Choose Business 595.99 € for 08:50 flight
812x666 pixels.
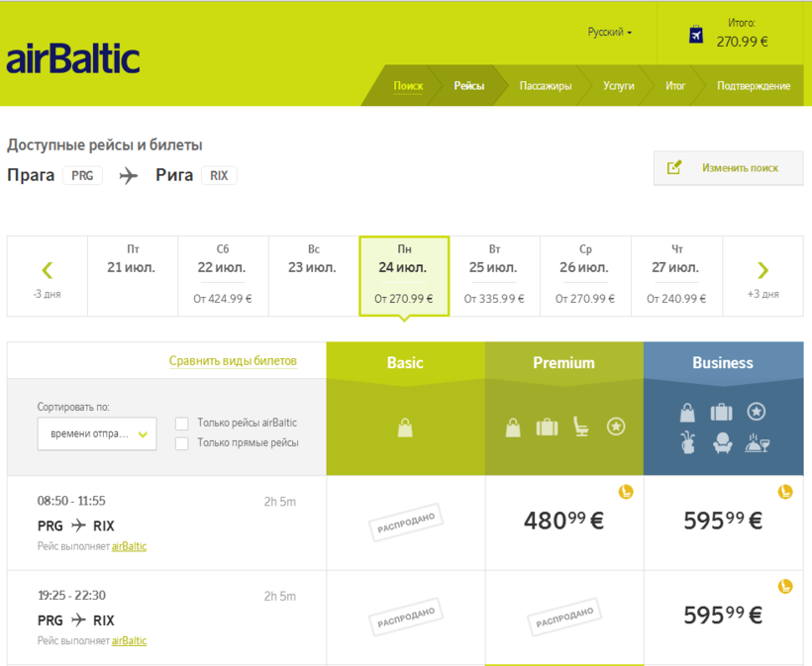click(x=724, y=522)
